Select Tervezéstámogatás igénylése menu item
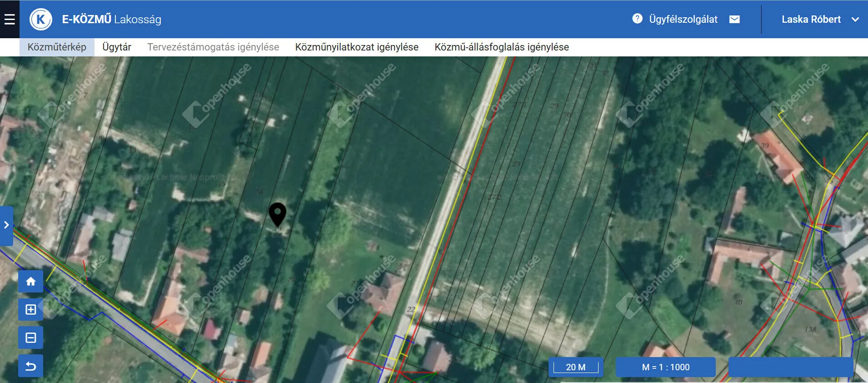The image size is (868, 383). click(x=213, y=47)
